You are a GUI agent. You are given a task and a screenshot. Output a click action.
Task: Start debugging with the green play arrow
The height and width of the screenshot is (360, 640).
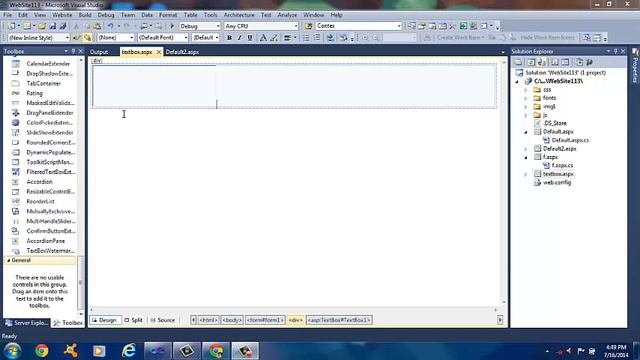pyautogui.click(x=172, y=26)
